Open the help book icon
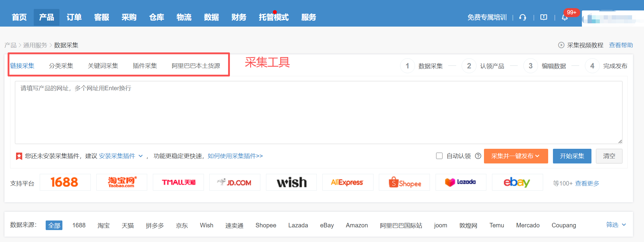 coord(544,17)
